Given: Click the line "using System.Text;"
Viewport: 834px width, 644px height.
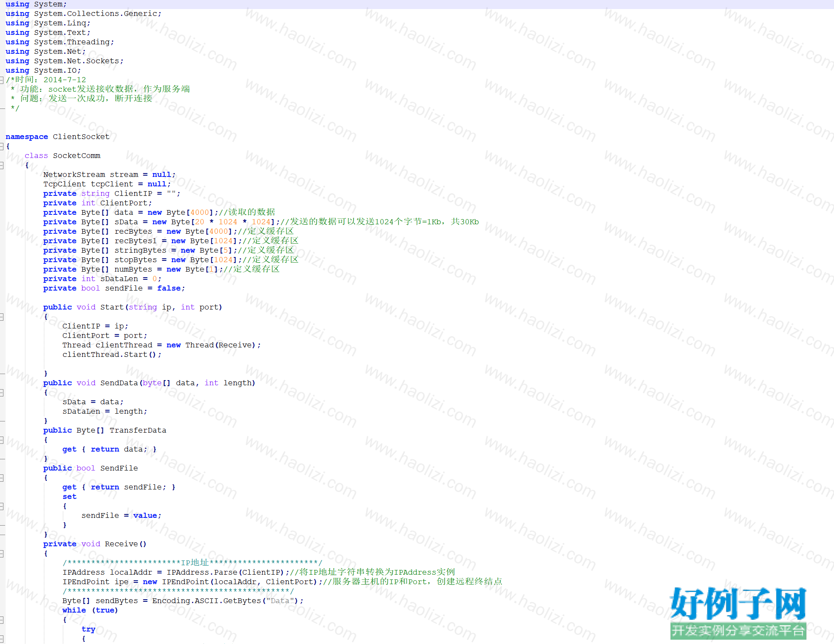Looking at the screenshot, I should (48, 33).
